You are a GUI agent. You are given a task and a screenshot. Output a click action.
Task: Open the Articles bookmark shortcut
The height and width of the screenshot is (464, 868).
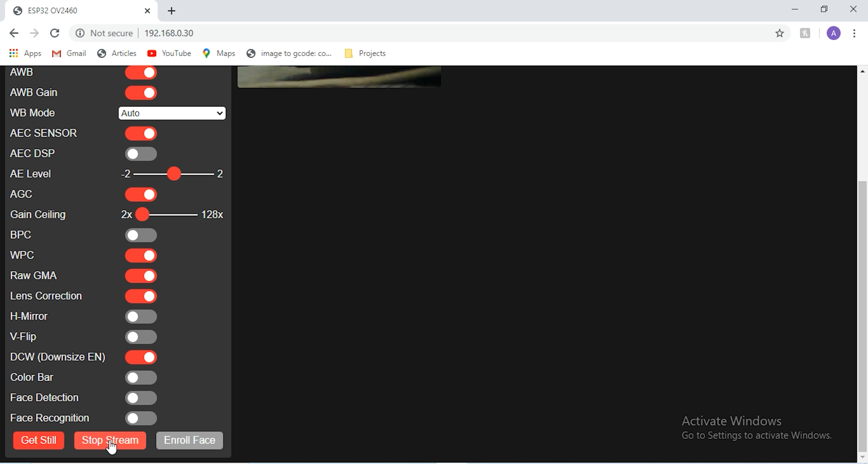pyautogui.click(x=117, y=53)
